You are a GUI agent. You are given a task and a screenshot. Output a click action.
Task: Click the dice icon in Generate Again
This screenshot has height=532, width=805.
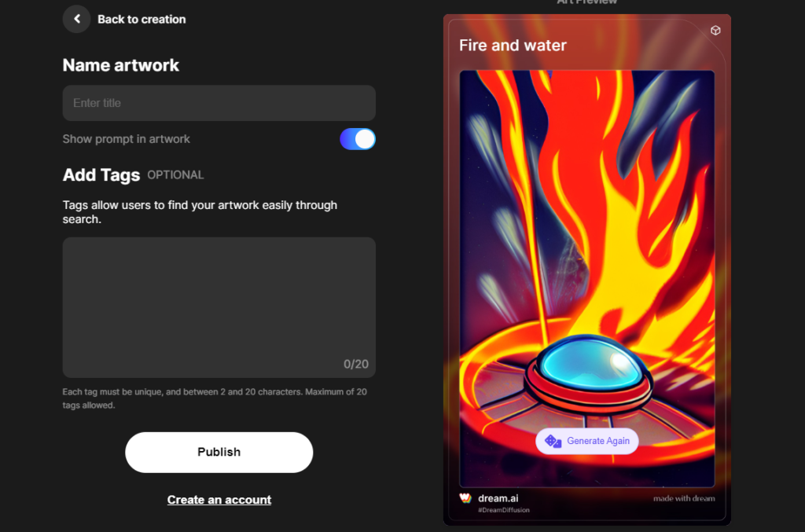coord(553,441)
